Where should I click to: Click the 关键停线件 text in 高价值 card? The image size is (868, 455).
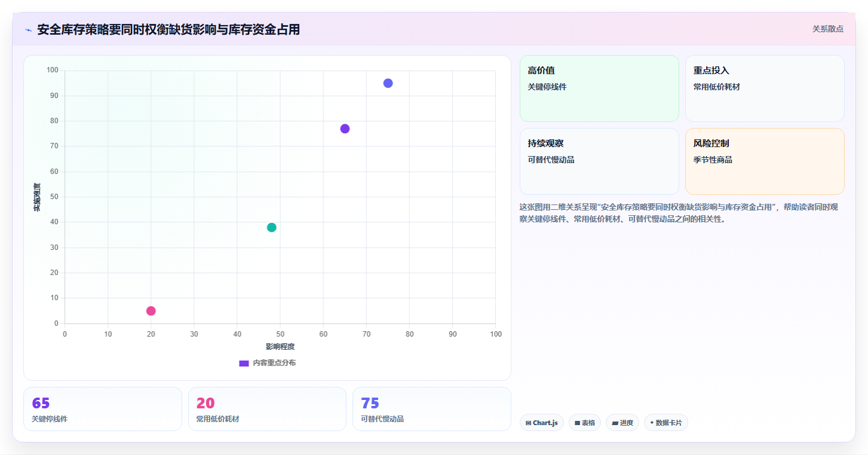click(x=547, y=87)
